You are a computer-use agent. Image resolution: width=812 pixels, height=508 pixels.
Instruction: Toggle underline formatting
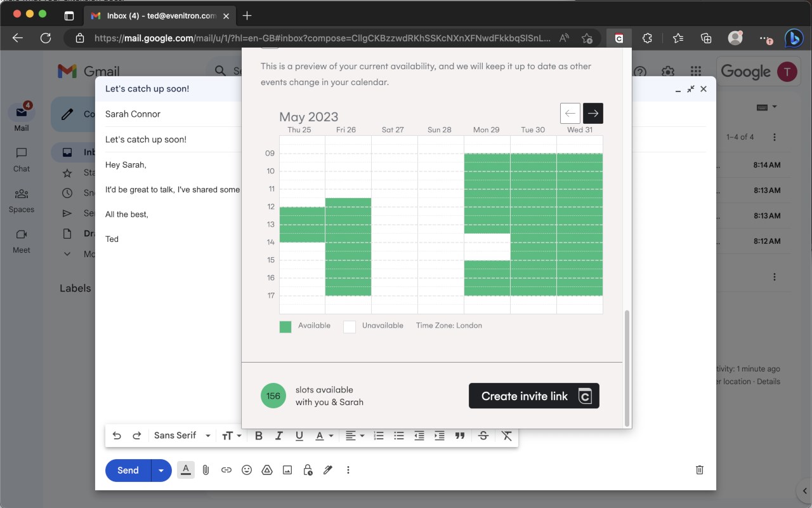[299, 436]
